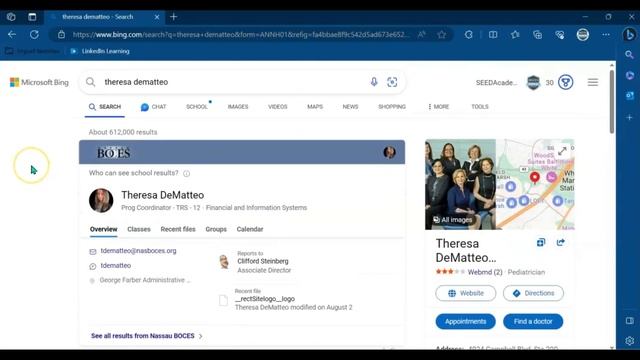This screenshot has width=640, height=360.
Task: Open Outlook icon in Edge sidebar
Action: tap(629, 96)
